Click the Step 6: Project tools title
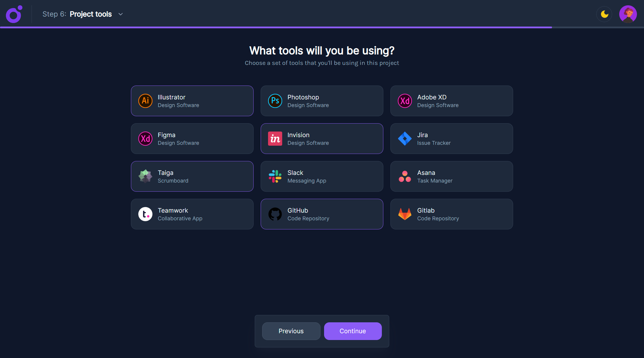Screen dimensions: 644x358 click(x=77, y=14)
